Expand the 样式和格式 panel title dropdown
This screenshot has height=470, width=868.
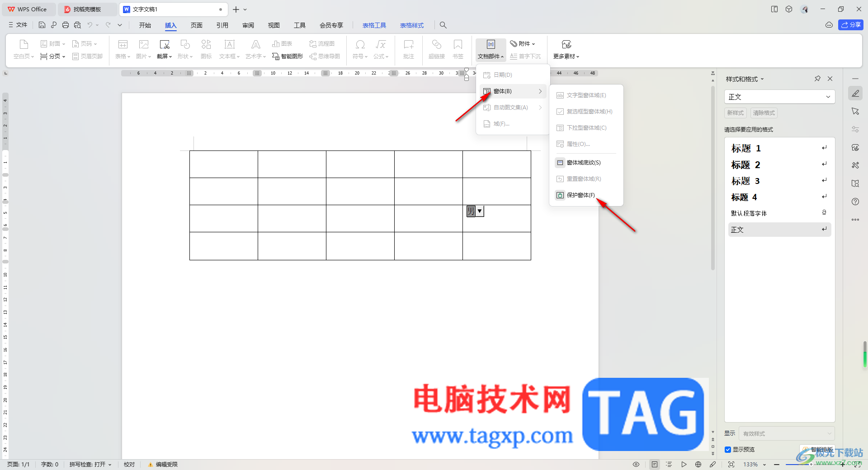coord(762,79)
